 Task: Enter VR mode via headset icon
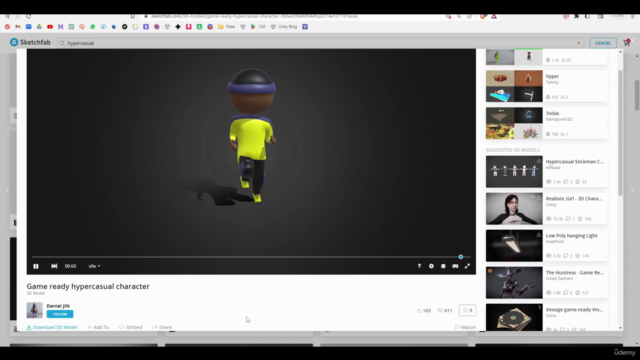click(455, 266)
